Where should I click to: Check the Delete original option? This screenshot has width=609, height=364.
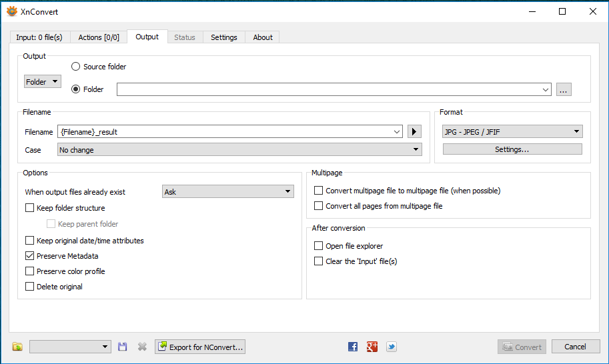[29, 287]
